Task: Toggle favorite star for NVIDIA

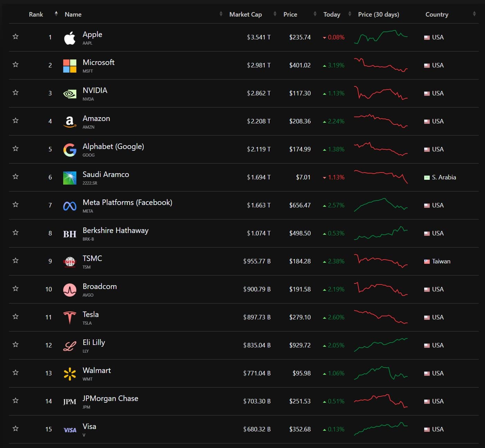Action: (x=16, y=92)
